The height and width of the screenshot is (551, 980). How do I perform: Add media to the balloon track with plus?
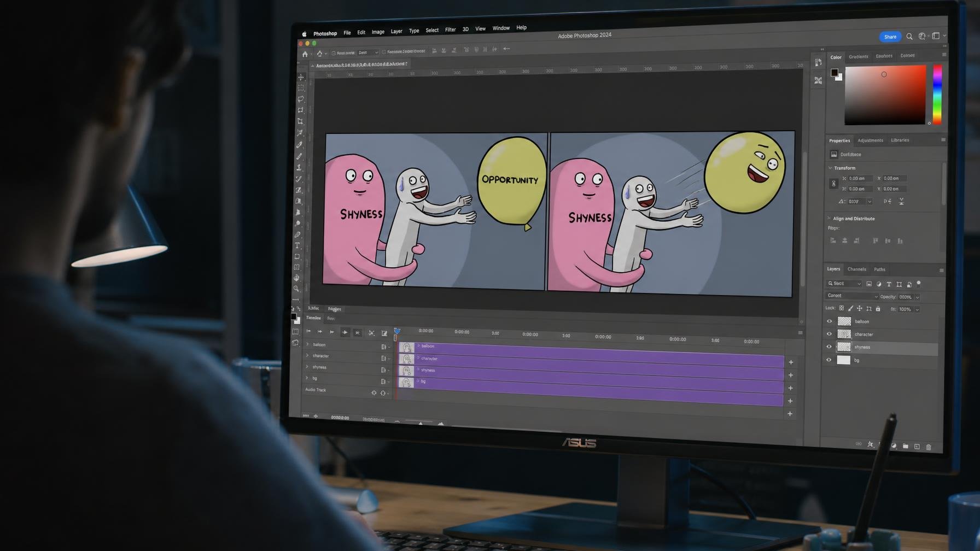[791, 362]
